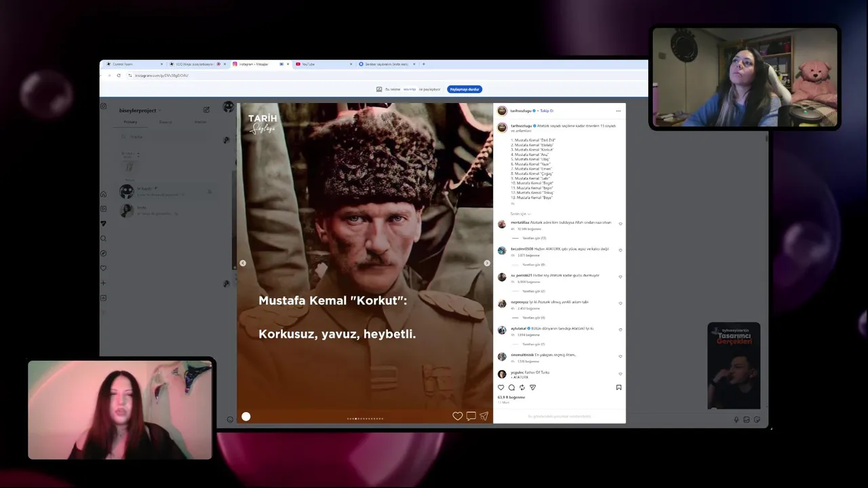Open Messages in the left sidebar
Image resolution: width=868 pixels, height=488 pixels.
pyautogui.click(x=103, y=224)
